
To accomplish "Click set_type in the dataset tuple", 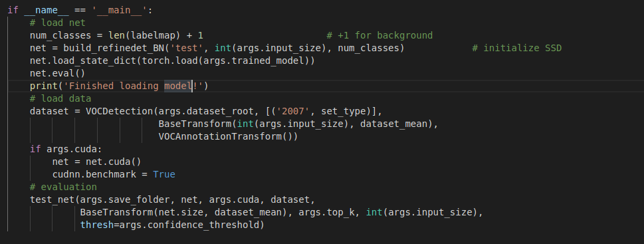I will point(343,111).
